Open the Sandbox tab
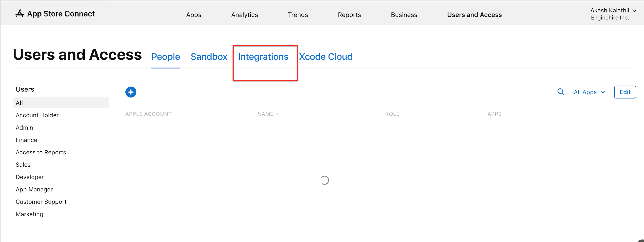This screenshot has width=644, height=242. pos(209,56)
